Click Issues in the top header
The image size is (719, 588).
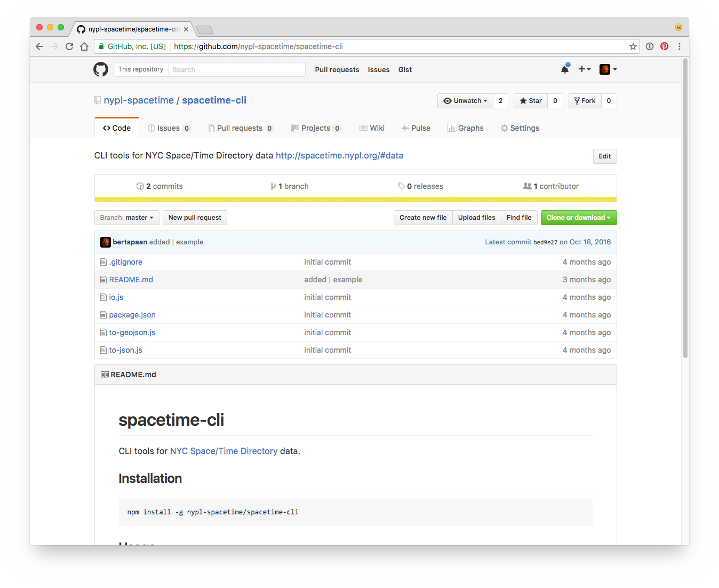(379, 69)
